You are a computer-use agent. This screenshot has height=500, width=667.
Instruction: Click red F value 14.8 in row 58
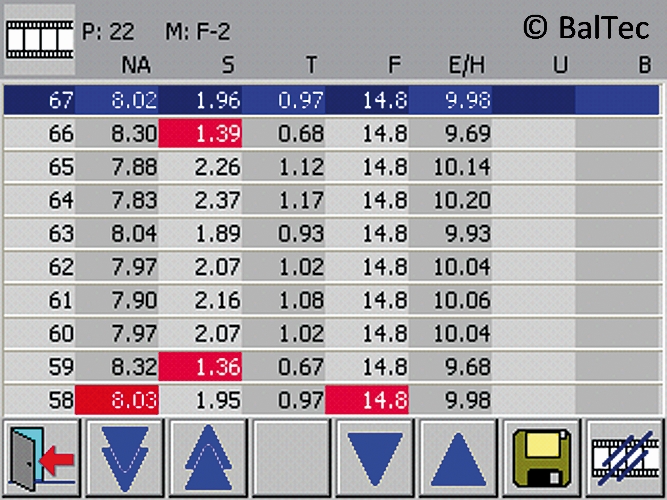point(366,402)
